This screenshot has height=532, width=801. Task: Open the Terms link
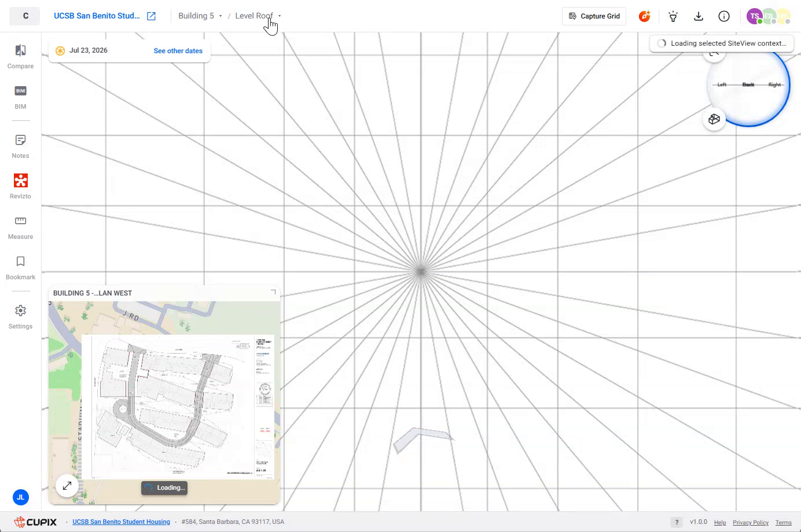(784, 522)
